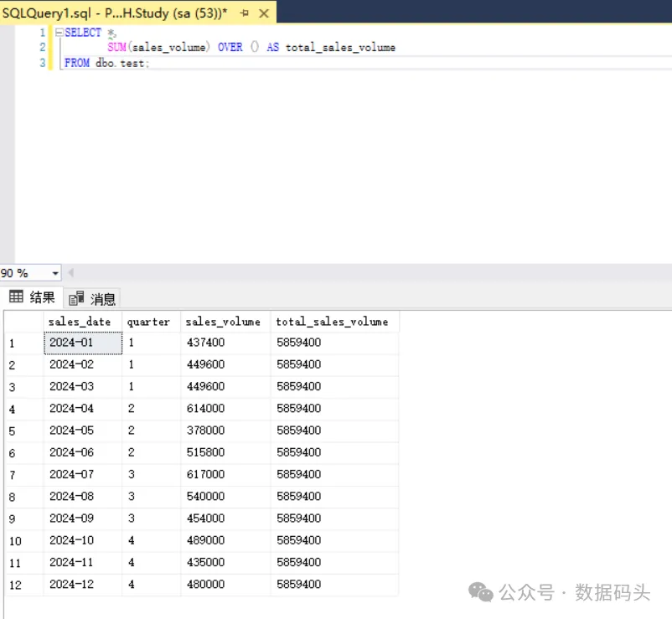672x619 pixels.
Task: Click the FROM keyword on line 3
Action: (x=77, y=63)
